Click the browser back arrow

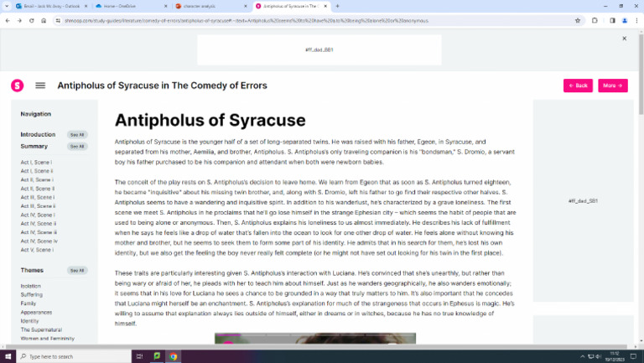(x=8, y=20)
